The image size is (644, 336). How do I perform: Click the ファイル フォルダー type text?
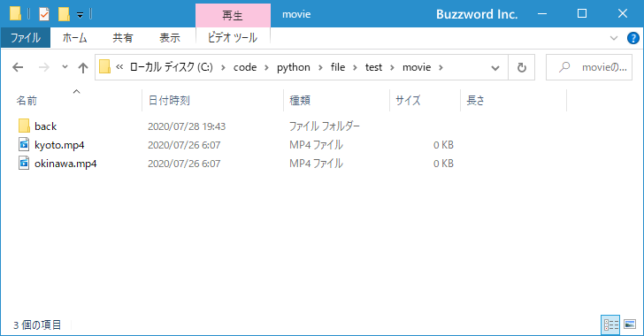click(x=325, y=126)
